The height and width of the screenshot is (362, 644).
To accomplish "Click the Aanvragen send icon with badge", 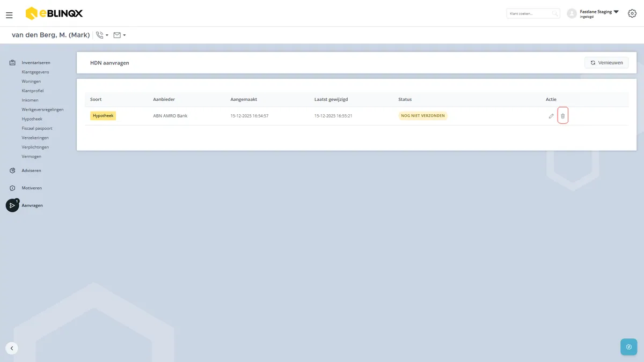I will pyautogui.click(x=12, y=205).
